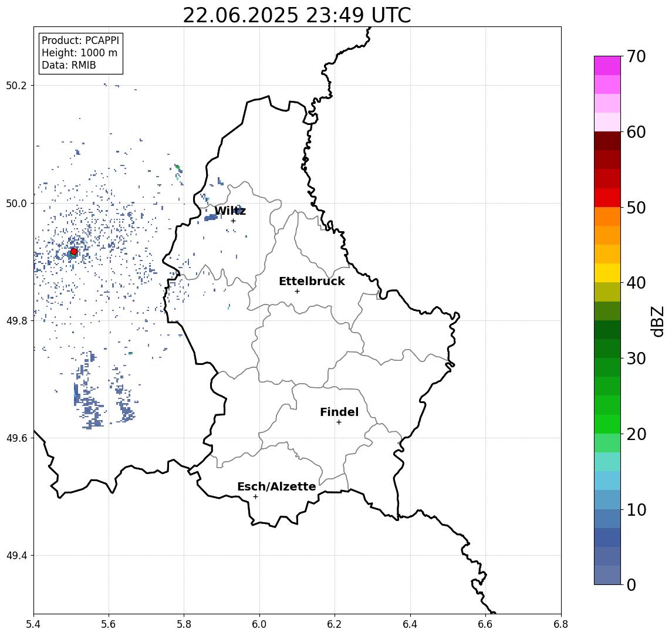Click the longitude tick label 6.0
672x636 pixels.
pyautogui.click(x=260, y=624)
